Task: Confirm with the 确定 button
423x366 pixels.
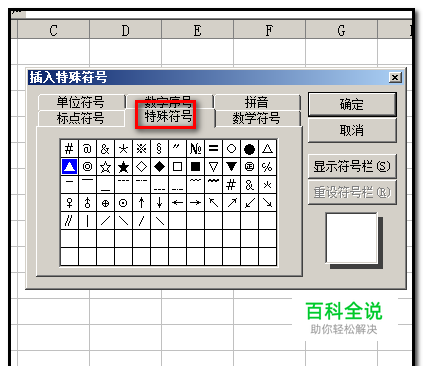Action: coord(352,105)
